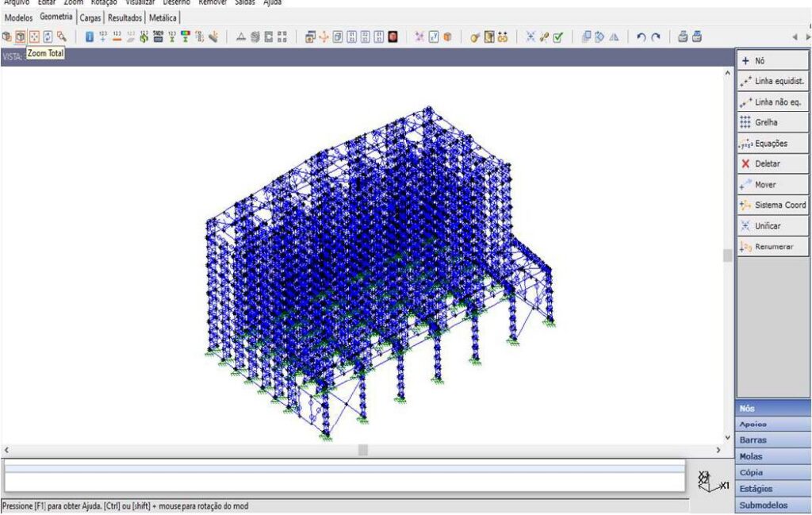
Task: Click the grey printer icon
Action: pyautogui.click(x=683, y=37)
